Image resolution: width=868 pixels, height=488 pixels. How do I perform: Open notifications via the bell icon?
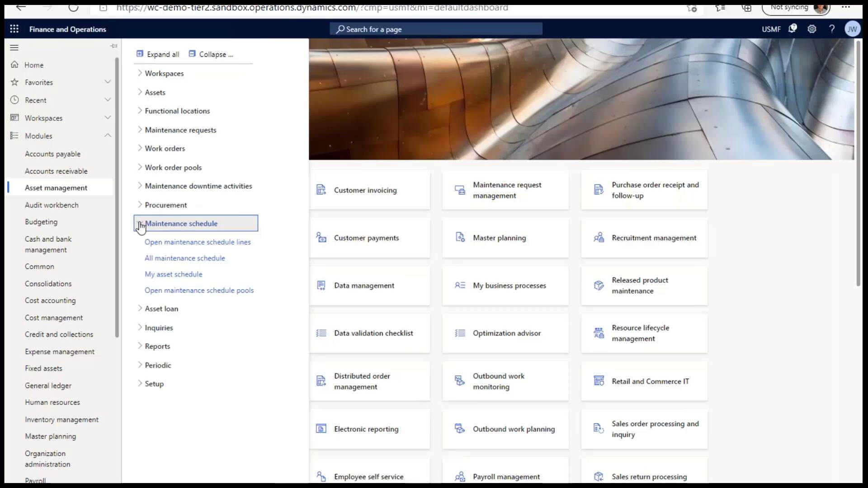coord(793,28)
